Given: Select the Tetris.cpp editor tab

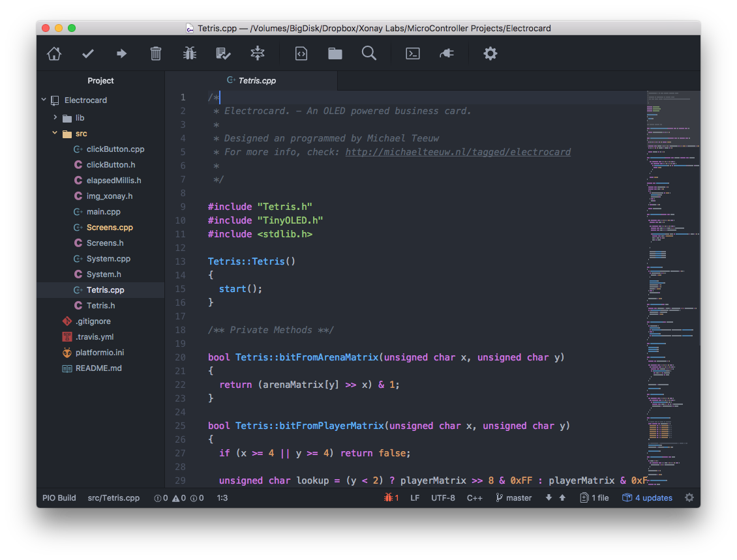Looking at the screenshot, I should pyautogui.click(x=256, y=81).
